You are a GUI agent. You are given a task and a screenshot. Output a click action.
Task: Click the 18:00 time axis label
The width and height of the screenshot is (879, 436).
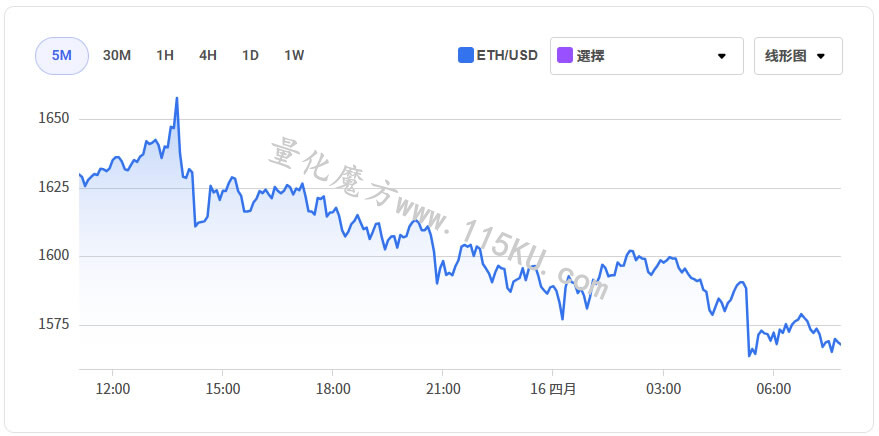(334, 389)
